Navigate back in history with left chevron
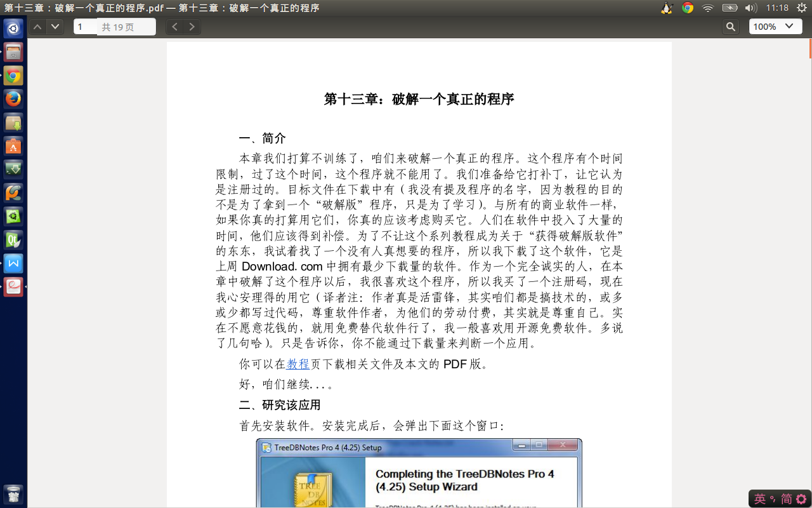 click(x=174, y=27)
